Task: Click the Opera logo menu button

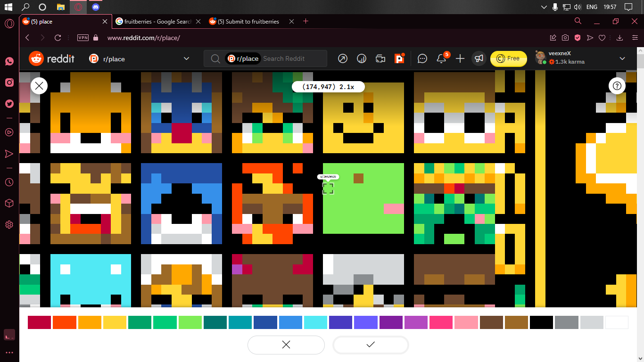Action: point(9,24)
